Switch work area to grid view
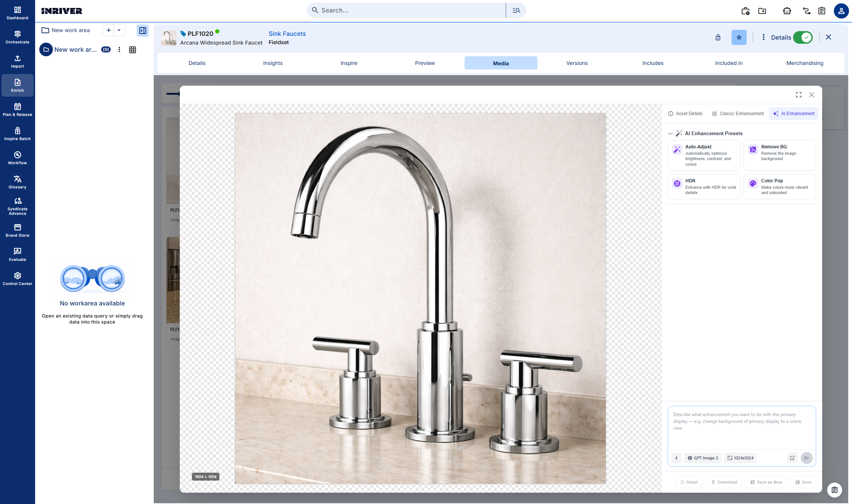The width and height of the screenshot is (852, 504). pyautogui.click(x=133, y=50)
